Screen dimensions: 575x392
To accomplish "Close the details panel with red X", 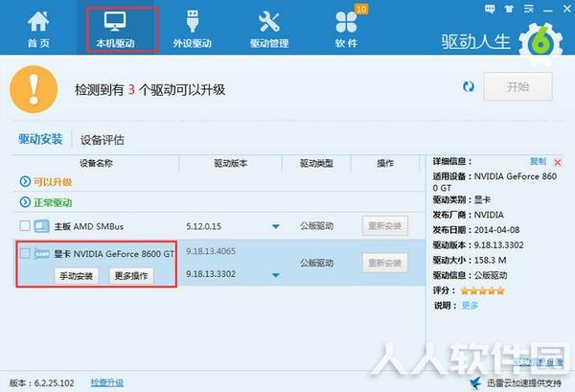I will pos(558,162).
